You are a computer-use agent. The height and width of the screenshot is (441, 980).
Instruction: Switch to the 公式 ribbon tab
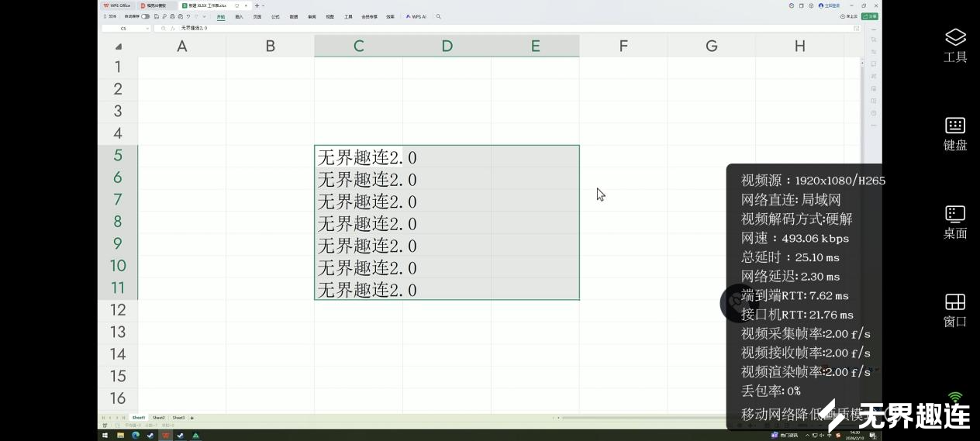pyautogui.click(x=275, y=16)
